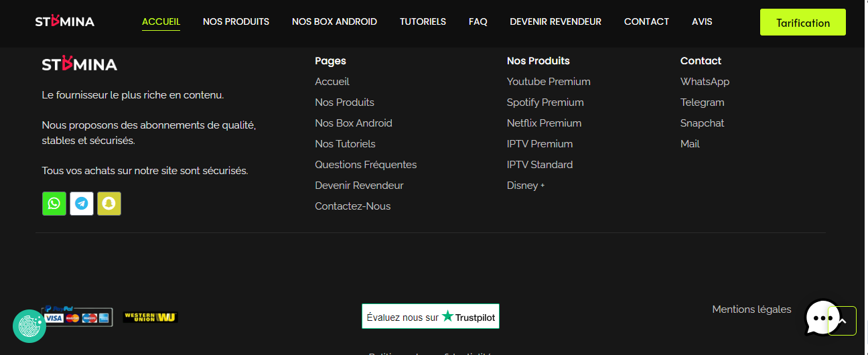Viewport: 868px width, 355px height.
Task: Click the Stamina logo in the header
Action: coord(65,21)
